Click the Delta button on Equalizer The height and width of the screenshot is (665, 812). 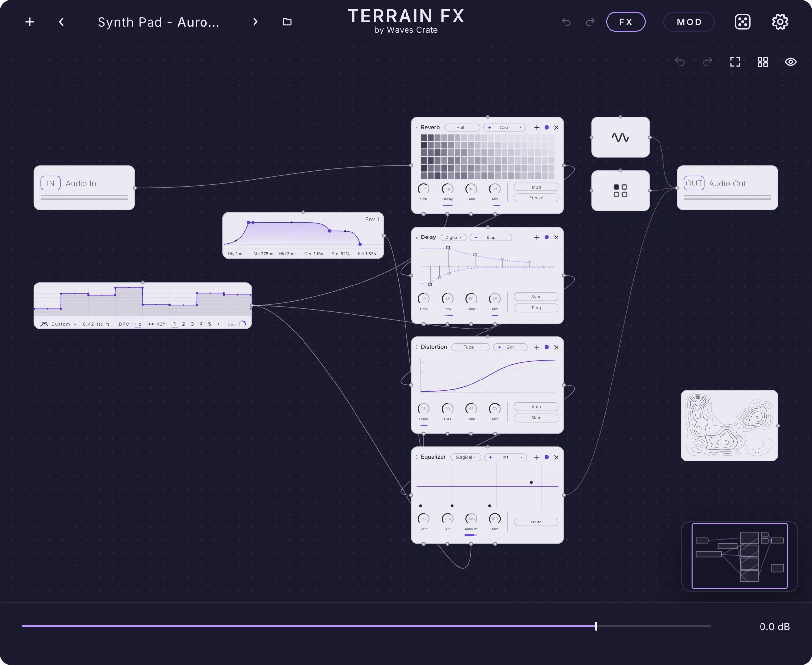(x=536, y=522)
